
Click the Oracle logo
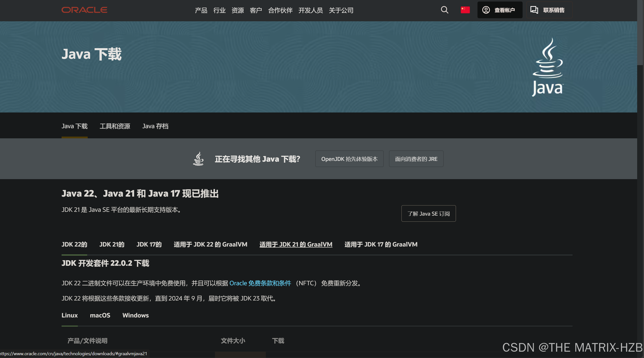pyautogui.click(x=84, y=10)
